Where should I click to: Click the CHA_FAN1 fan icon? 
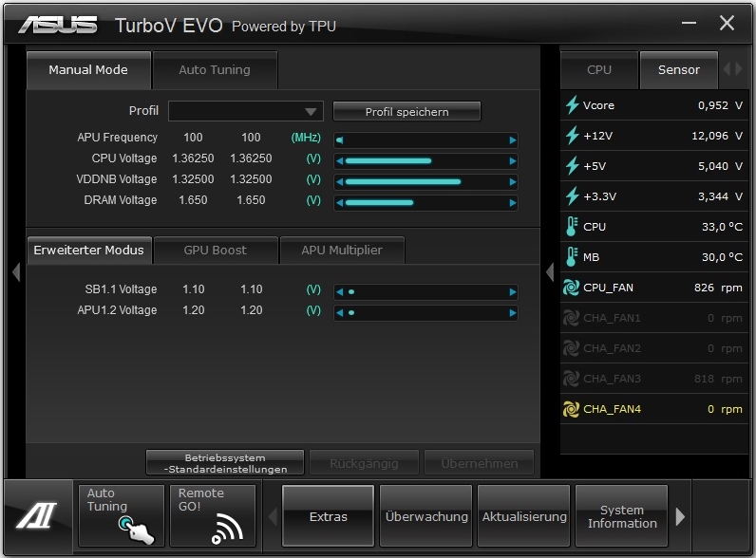pyautogui.click(x=572, y=318)
